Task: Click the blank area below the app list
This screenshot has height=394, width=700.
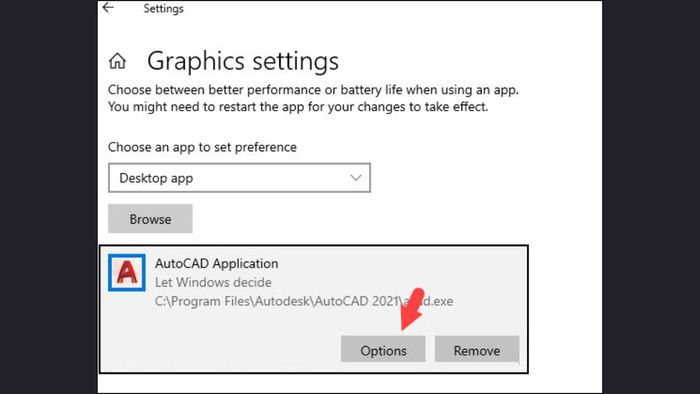Action: (348, 384)
